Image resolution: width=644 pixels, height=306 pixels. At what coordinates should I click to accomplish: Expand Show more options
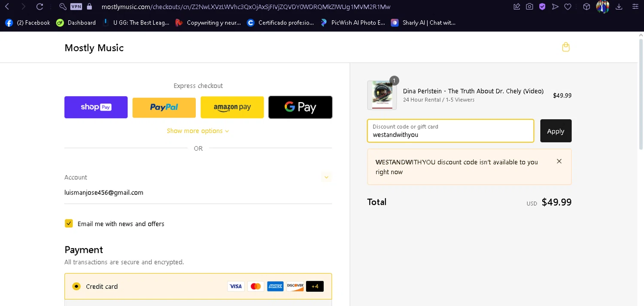(x=198, y=131)
